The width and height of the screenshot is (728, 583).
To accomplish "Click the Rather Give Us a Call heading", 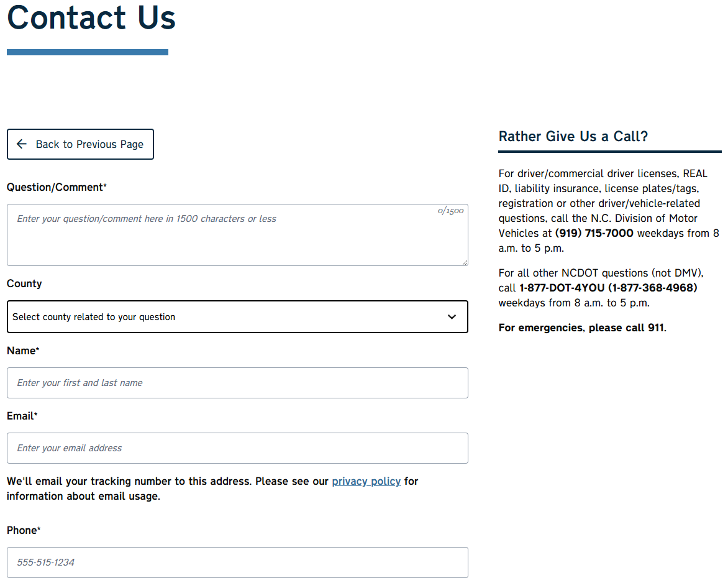I will tap(574, 136).
